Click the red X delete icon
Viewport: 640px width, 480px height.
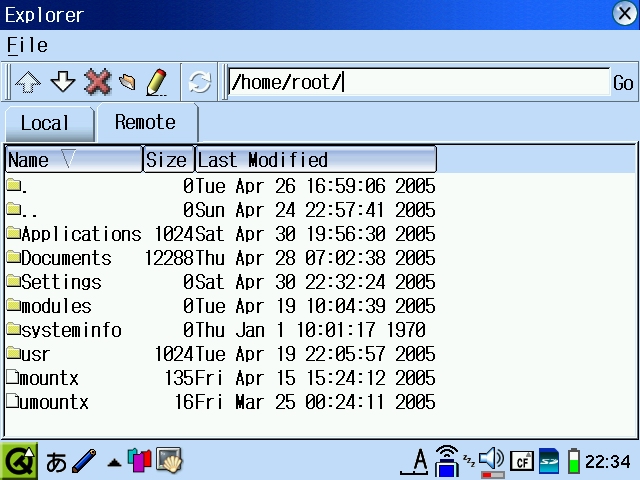[x=97, y=82]
